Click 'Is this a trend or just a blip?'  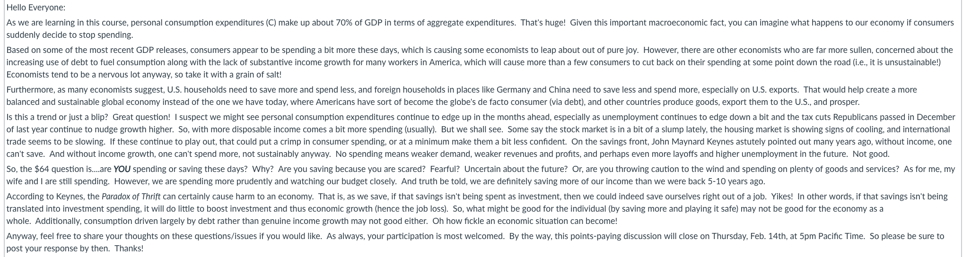tap(57, 117)
